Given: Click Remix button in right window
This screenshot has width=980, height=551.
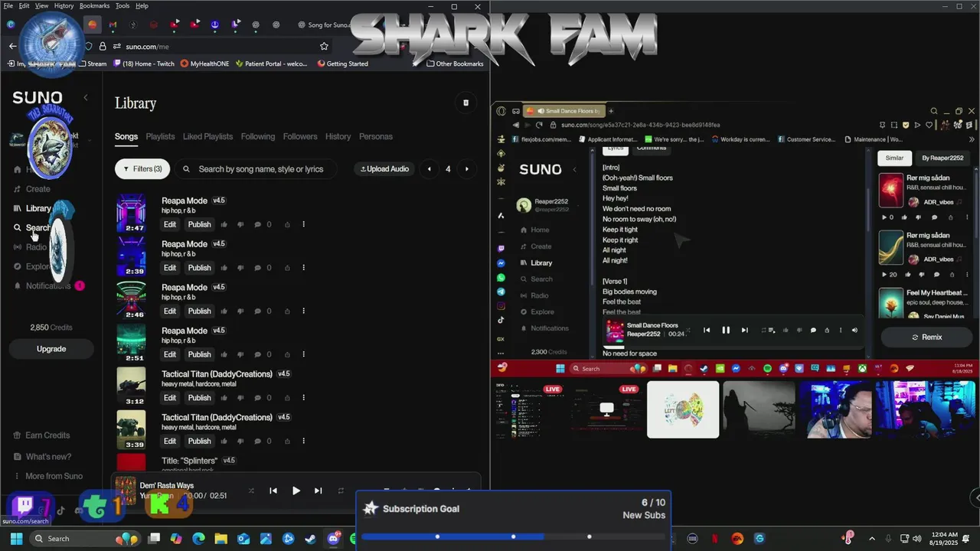Looking at the screenshot, I should [926, 337].
